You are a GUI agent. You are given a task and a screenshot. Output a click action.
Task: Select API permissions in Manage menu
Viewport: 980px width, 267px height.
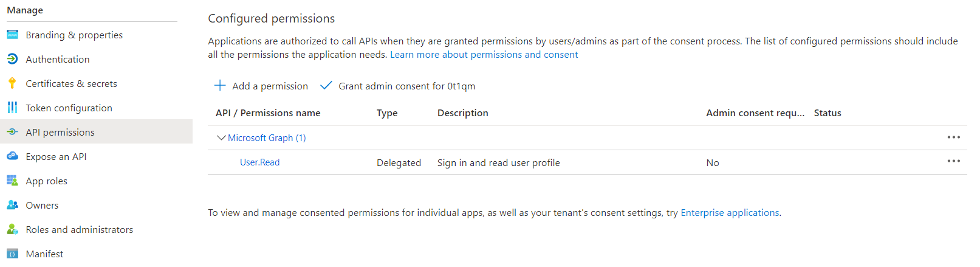pyautogui.click(x=60, y=132)
